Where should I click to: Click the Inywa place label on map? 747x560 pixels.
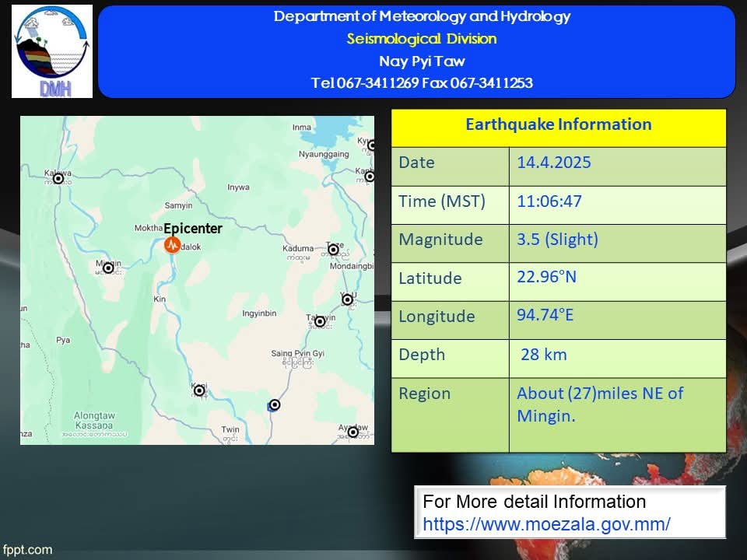tap(238, 187)
